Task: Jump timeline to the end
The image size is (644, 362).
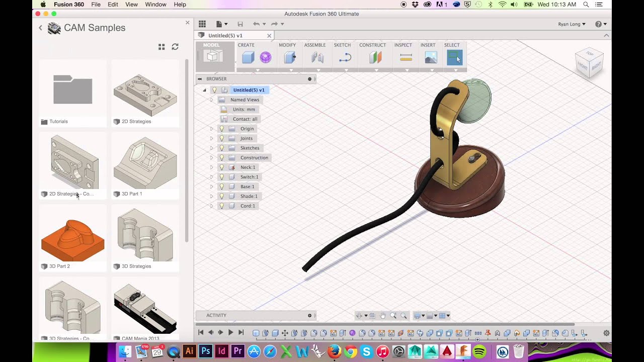Action: pyautogui.click(x=240, y=332)
